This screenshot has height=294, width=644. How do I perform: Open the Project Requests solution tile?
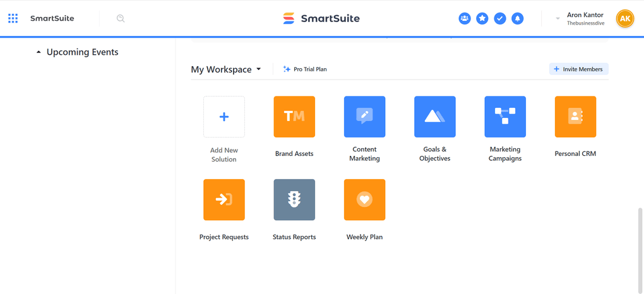[x=224, y=199]
